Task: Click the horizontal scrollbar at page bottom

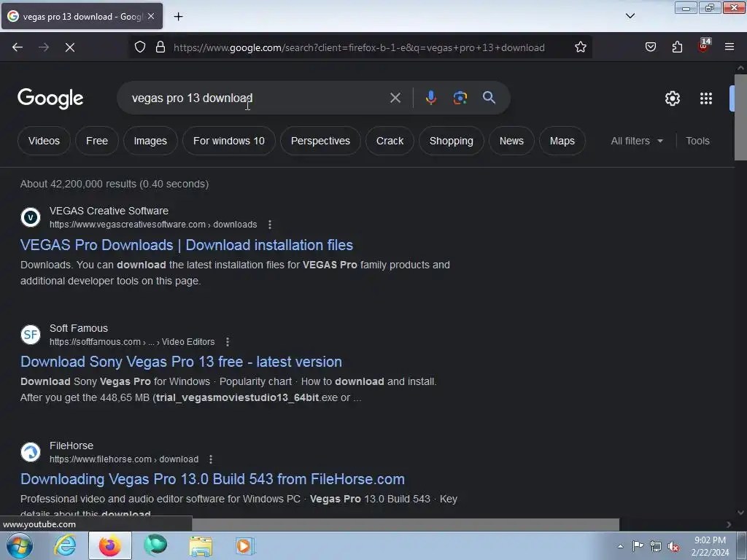Action: [405, 524]
